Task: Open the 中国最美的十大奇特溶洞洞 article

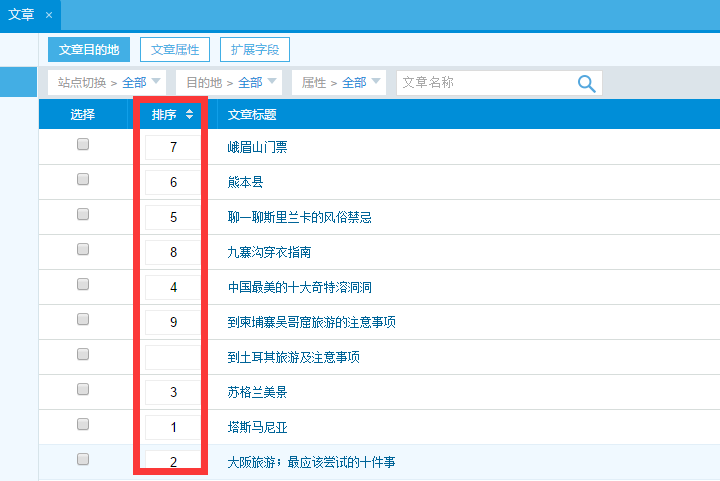Action: (300, 287)
